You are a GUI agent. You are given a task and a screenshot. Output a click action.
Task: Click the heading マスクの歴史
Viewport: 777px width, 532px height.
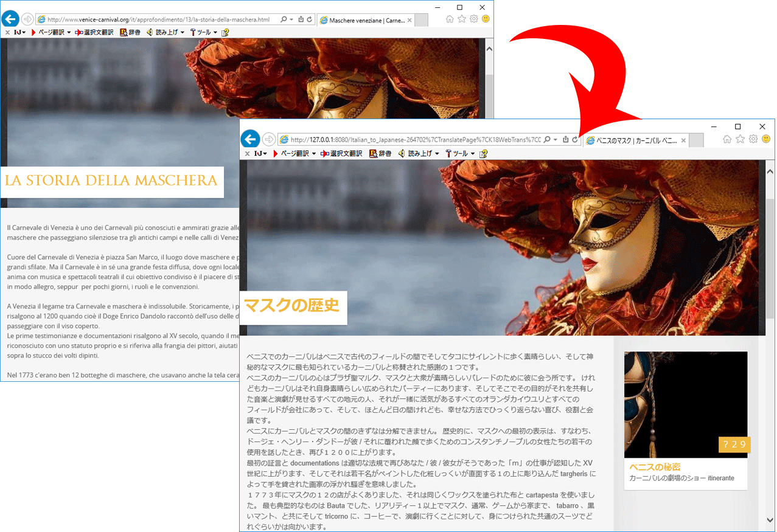(291, 306)
